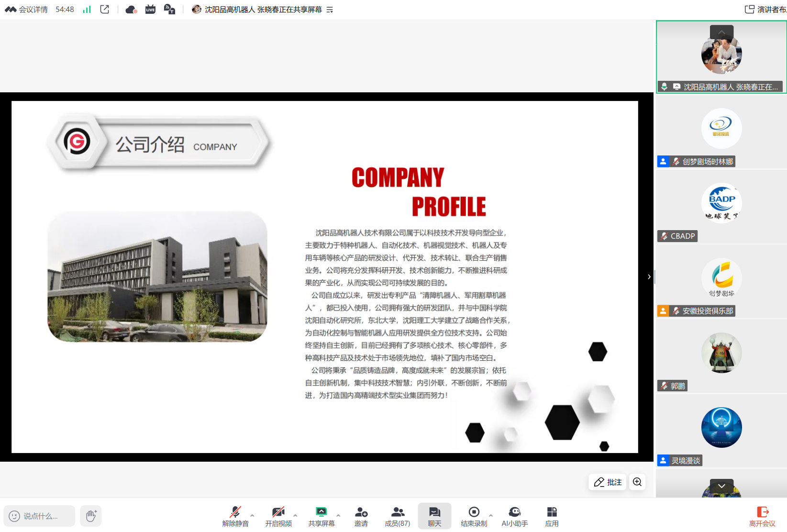
Task: Open the cloud recording status icon
Action: (131, 10)
